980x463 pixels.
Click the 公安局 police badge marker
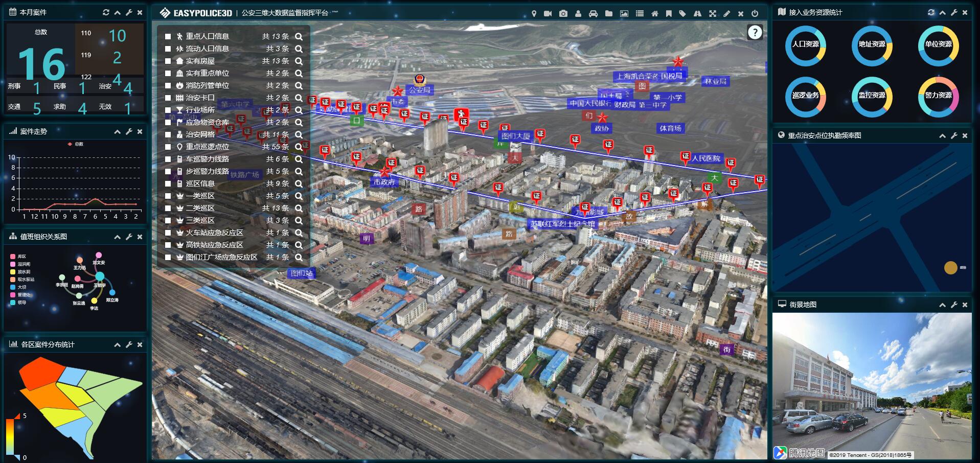(x=420, y=80)
